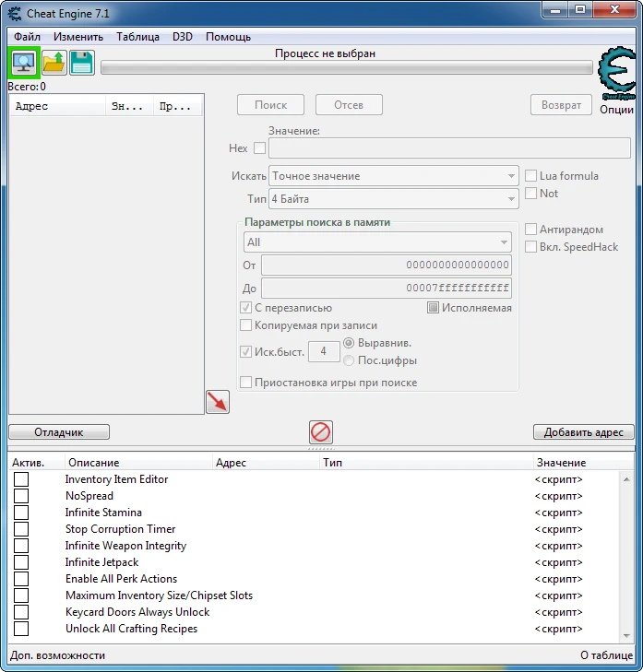Click cheat table scrollbar up arrow
Screen dimensions: 643x672
pyautogui.click(x=626, y=479)
